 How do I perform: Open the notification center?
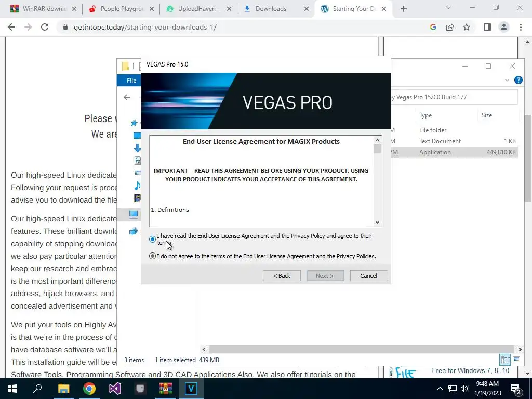(x=516, y=389)
